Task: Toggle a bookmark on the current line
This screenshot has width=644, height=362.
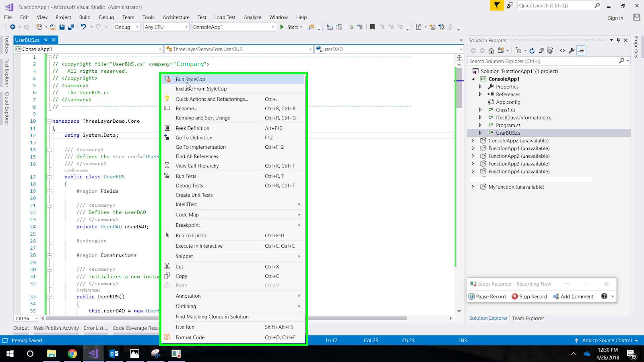Action: (x=372, y=27)
